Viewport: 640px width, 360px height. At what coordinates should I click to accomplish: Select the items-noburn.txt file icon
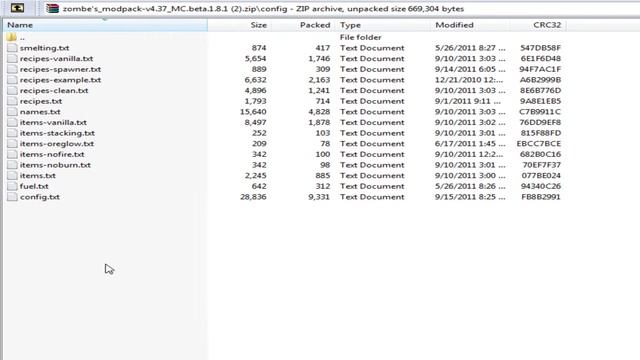pos(12,164)
